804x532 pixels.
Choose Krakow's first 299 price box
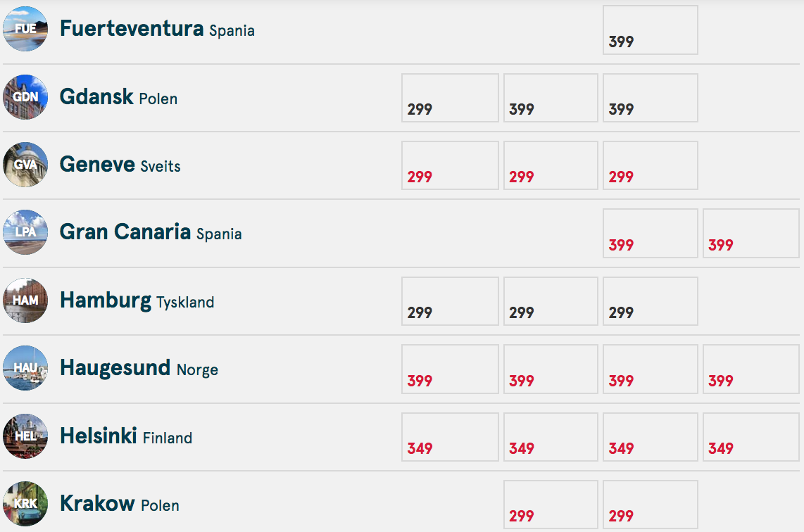pyautogui.click(x=551, y=505)
